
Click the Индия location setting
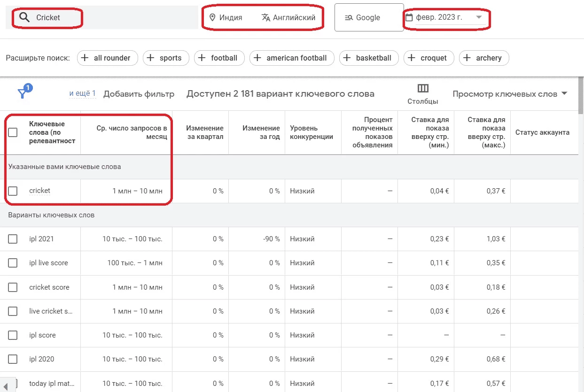tap(226, 17)
